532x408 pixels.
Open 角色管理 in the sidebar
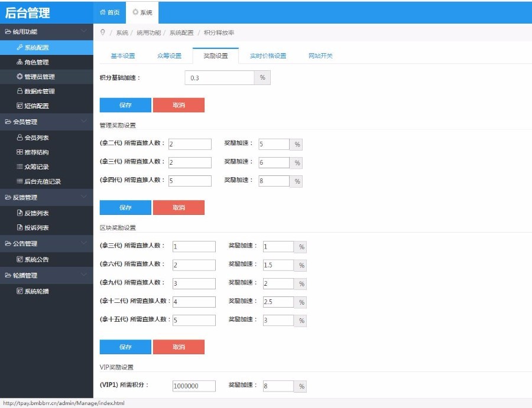coord(47,62)
